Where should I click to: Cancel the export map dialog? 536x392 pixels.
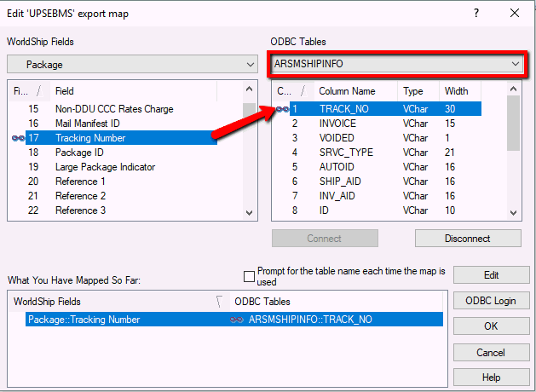pyautogui.click(x=490, y=352)
